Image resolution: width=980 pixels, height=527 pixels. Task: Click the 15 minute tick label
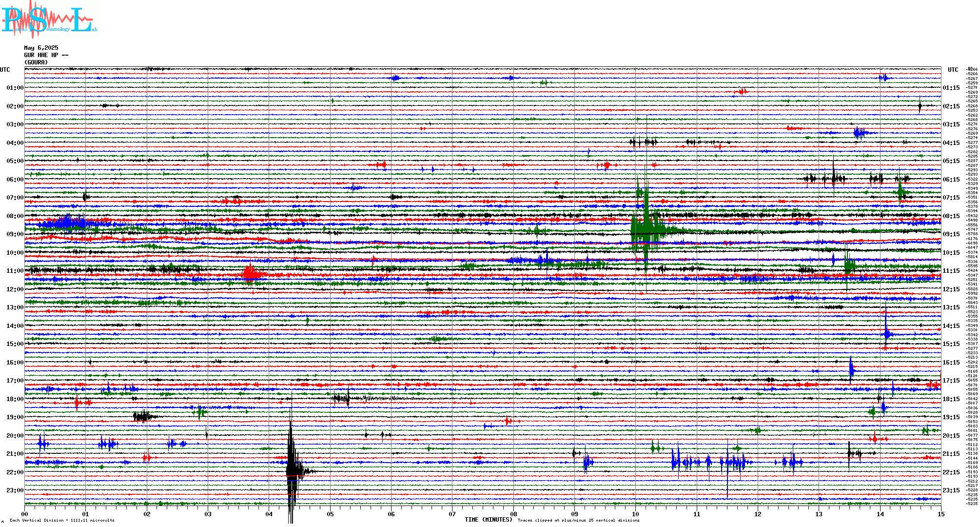941,514
